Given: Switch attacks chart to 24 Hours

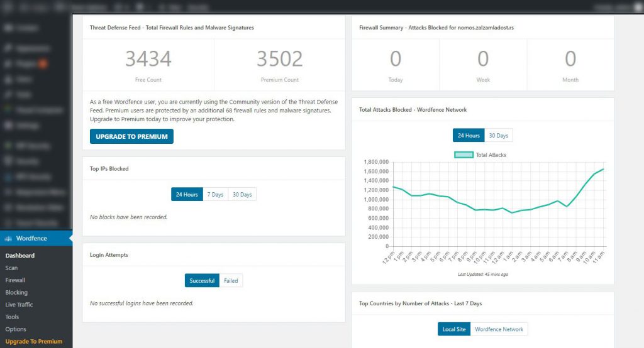Looking at the screenshot, I should point(469,136).
